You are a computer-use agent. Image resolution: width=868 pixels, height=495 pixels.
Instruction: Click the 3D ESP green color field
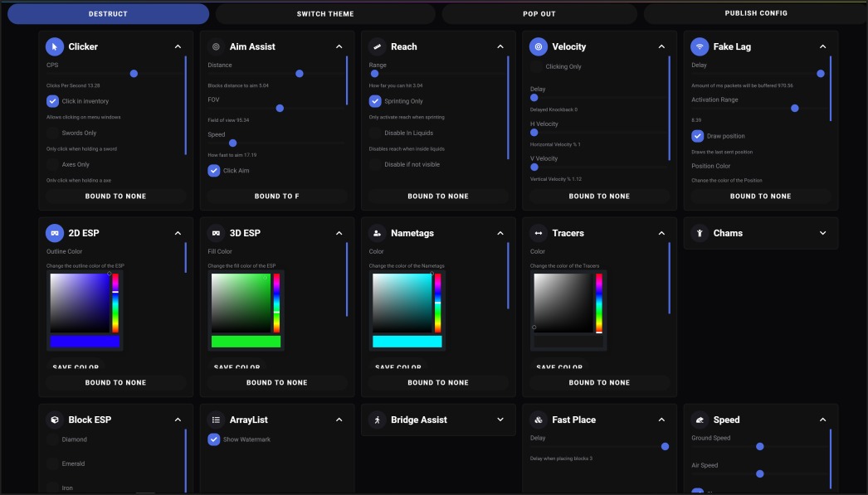click(x=241, y=303)
